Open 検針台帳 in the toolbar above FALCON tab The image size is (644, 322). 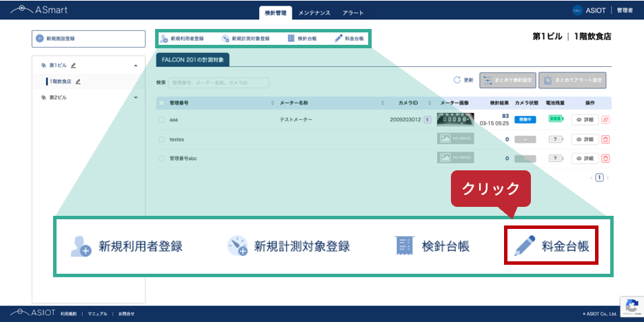click(302, 39)
